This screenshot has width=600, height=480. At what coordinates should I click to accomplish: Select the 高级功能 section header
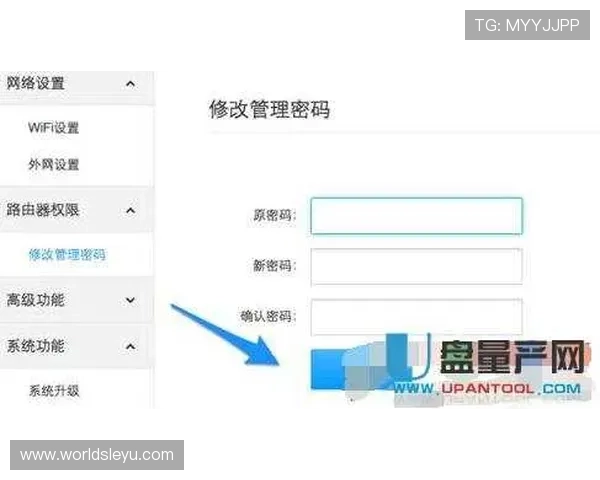pyautogui.click(x=77, y=300)
